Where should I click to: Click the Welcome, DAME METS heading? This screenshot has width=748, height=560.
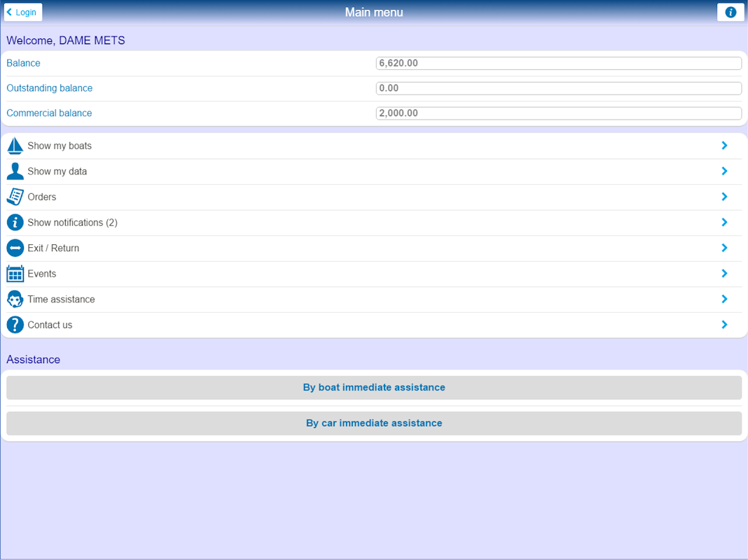point(66,41)
